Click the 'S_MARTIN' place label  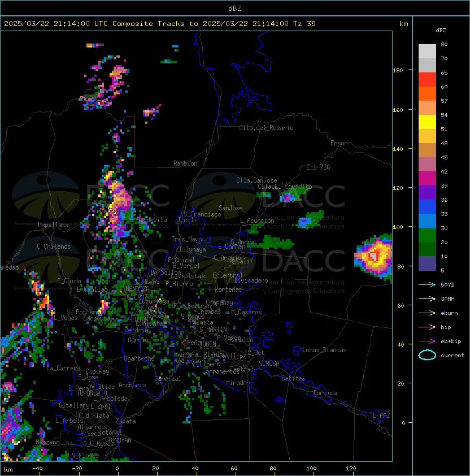213,330
